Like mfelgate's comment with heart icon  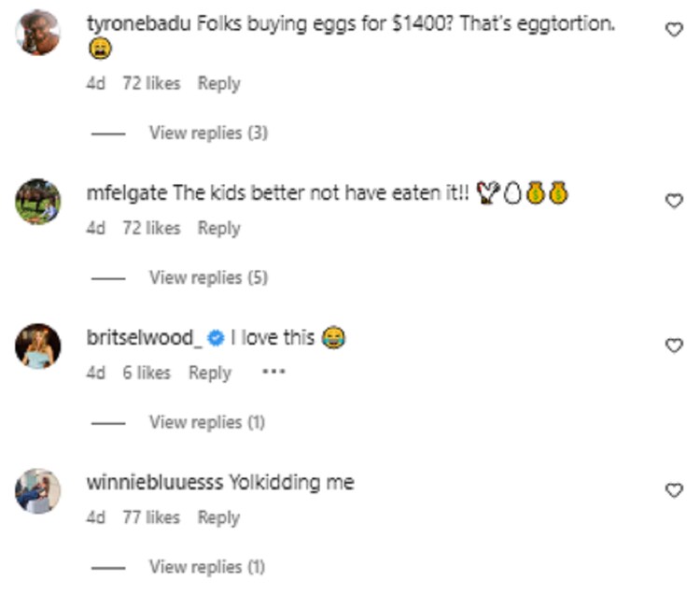pyautogui.click(x=674, y=201)
